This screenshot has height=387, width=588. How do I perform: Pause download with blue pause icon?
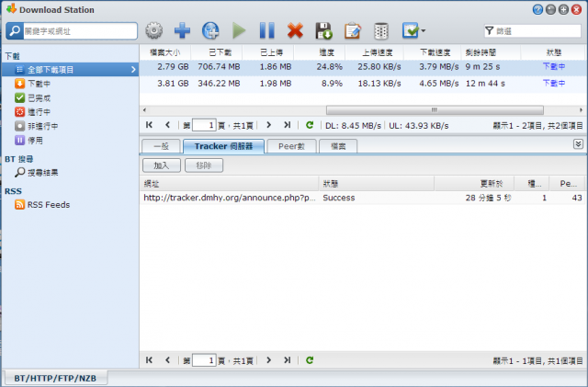tap(267, 30)
